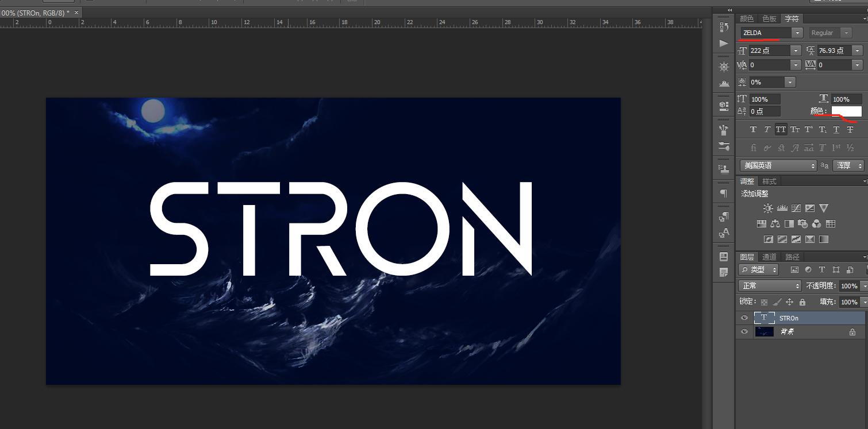
Task: Expand the 正常 blend mode dropdown
Action: 770,286
